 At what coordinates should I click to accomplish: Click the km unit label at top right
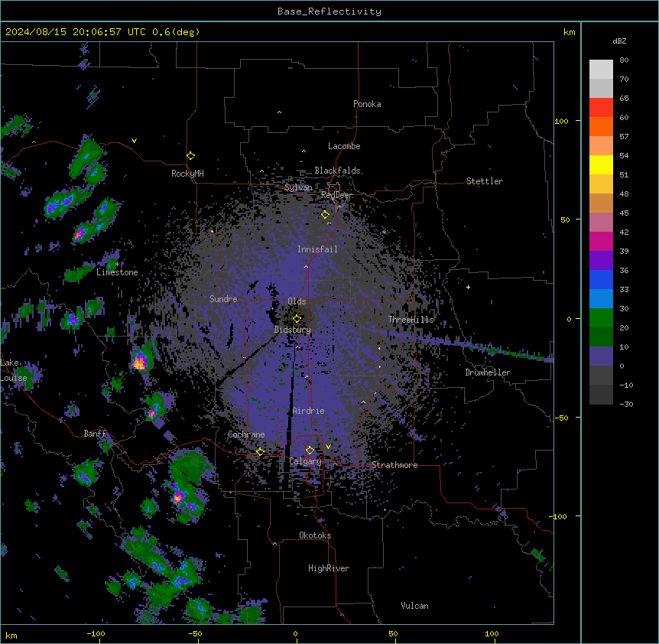point(570,32)
